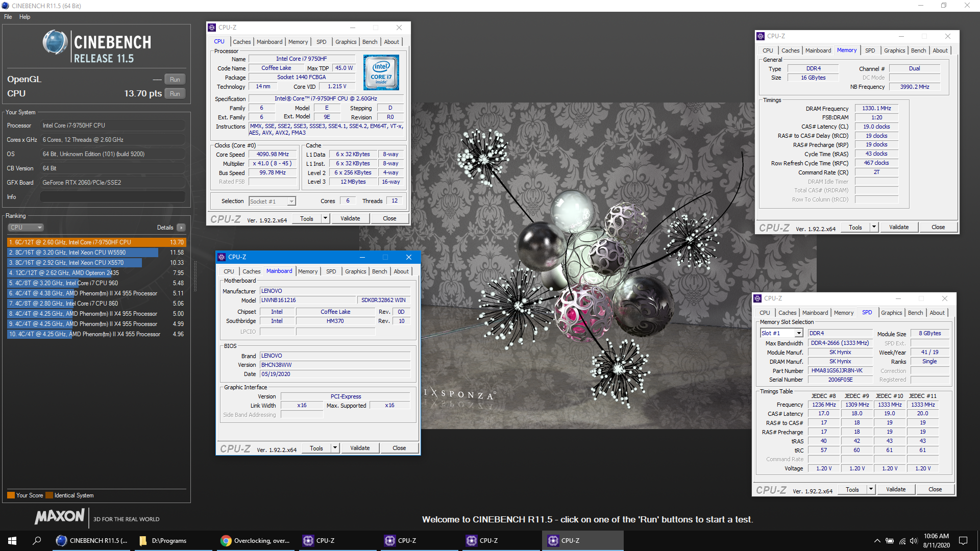The height and width of the screenshot is (551, 980).
Task: Open SPD tab in Mainboard window
Action: click(x=331, y=271)
